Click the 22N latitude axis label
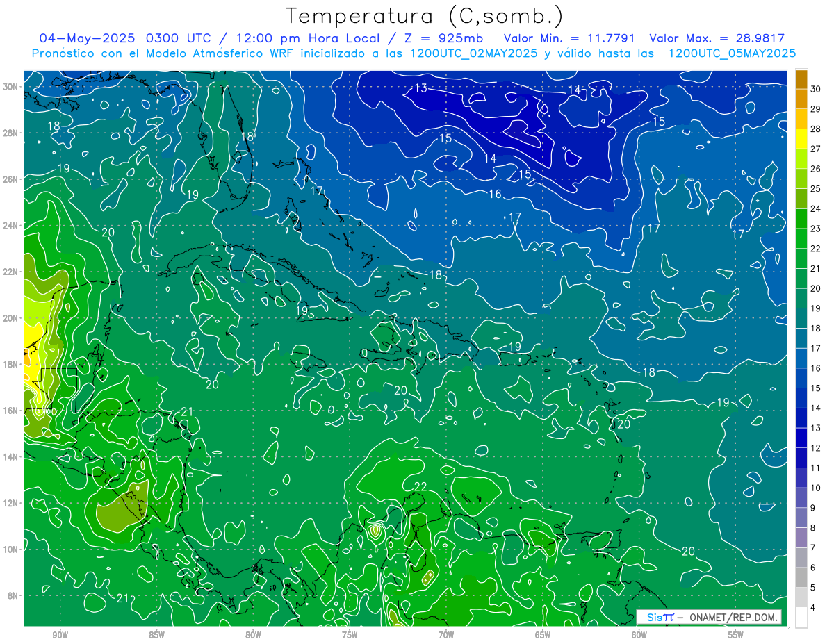834x644 pixels. coord(12,272)
